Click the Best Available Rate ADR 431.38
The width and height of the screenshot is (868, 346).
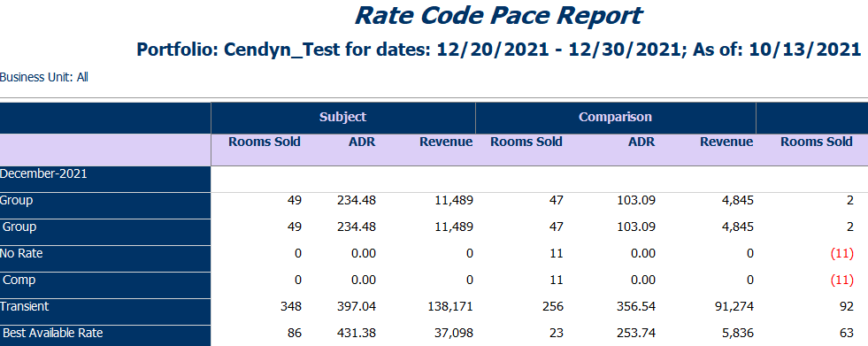tap(357, 334)
